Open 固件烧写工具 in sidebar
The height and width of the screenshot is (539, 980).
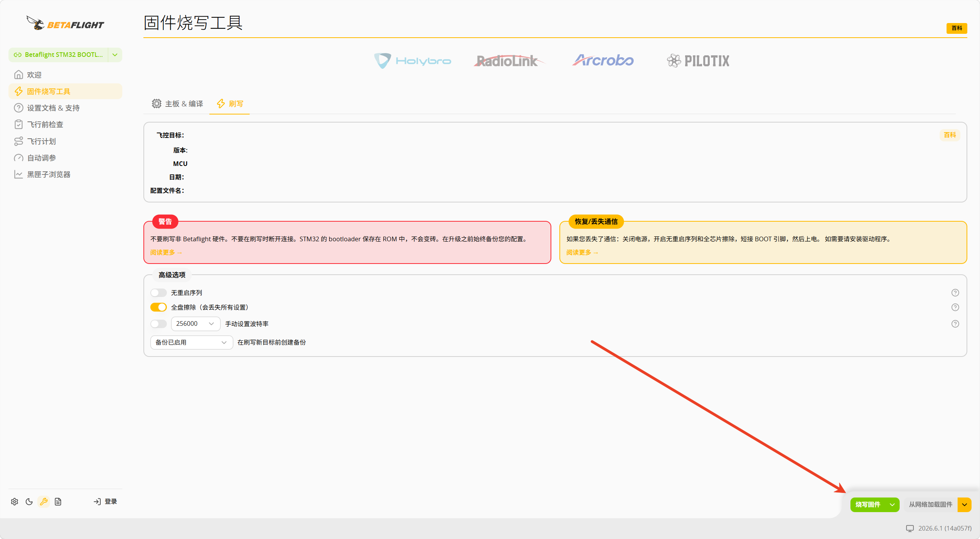(65, 91)
